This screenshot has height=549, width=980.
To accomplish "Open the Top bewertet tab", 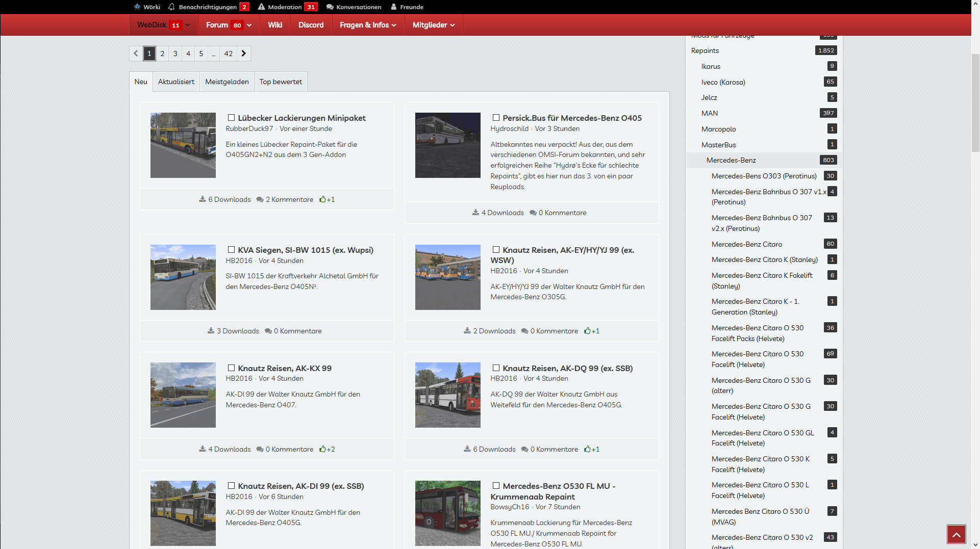I will click(x=281, y=82).
